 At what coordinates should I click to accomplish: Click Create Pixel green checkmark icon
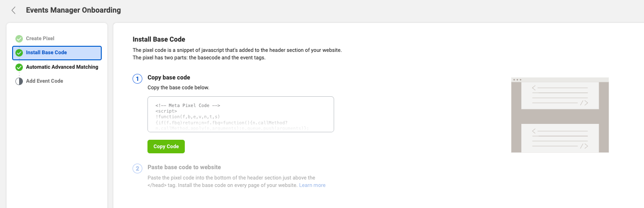(19, 39)
